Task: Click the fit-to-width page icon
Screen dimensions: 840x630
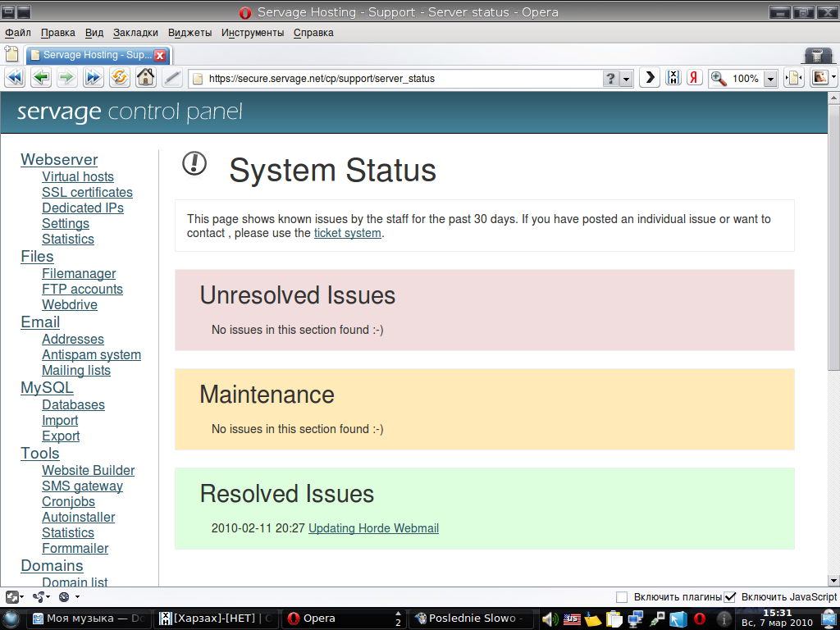Action: tap(793, 78)
